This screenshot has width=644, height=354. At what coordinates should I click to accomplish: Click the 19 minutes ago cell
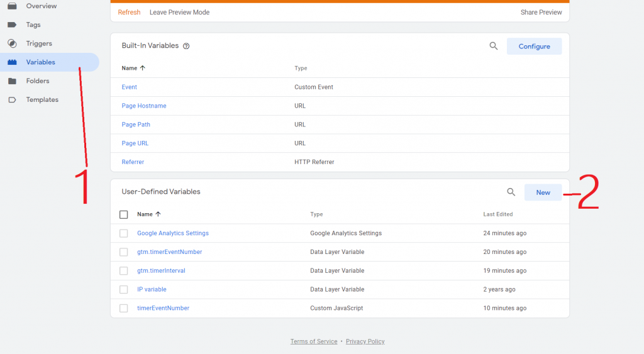pyautogui.click(x=505, y=270)
